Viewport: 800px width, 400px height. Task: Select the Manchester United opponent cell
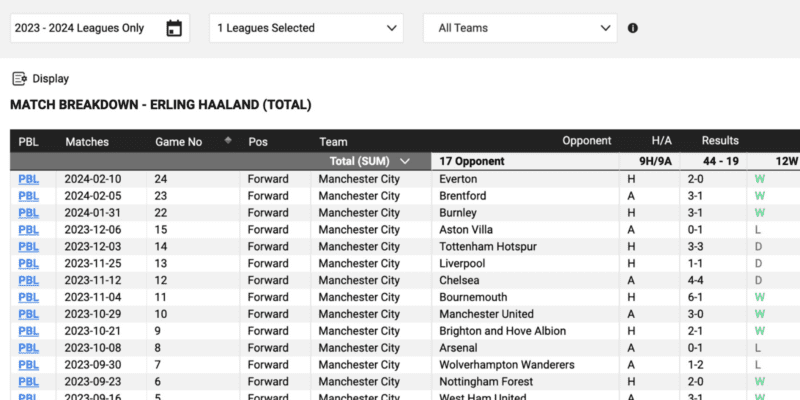tap(486, 314)
